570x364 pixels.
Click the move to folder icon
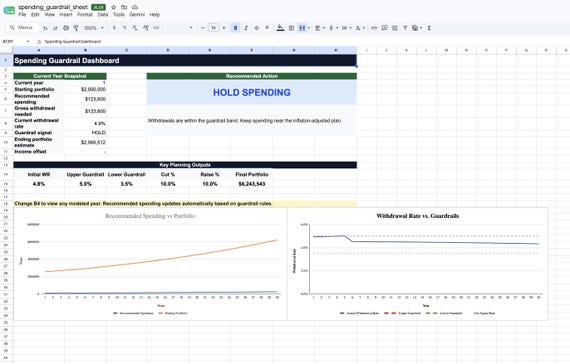click(124, 7)
